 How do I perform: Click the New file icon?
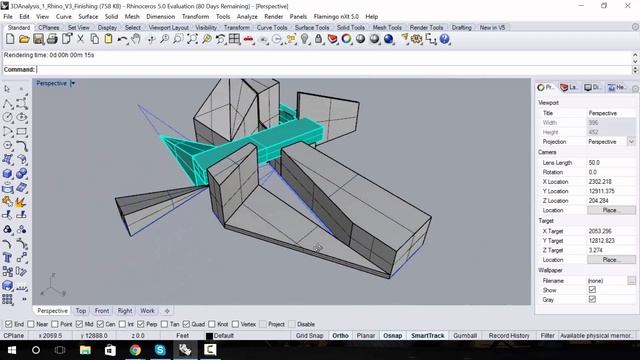coord(10,39)
